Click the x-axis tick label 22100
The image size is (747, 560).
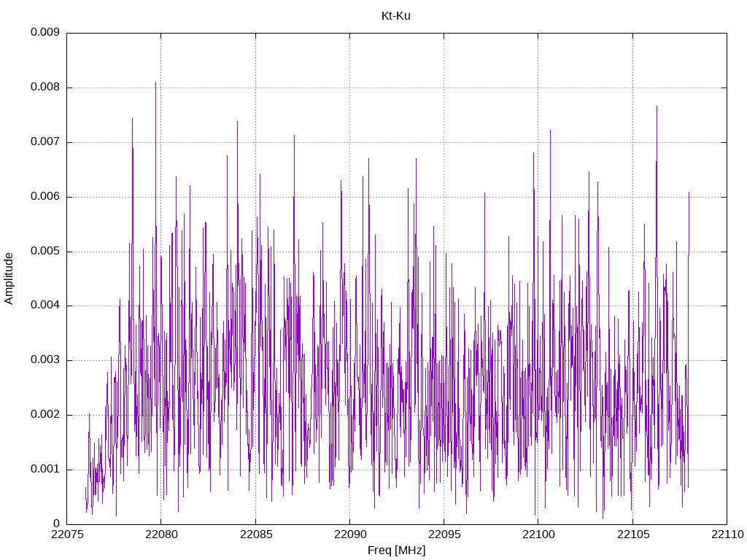pyautogui.click(x=538, y=534)
